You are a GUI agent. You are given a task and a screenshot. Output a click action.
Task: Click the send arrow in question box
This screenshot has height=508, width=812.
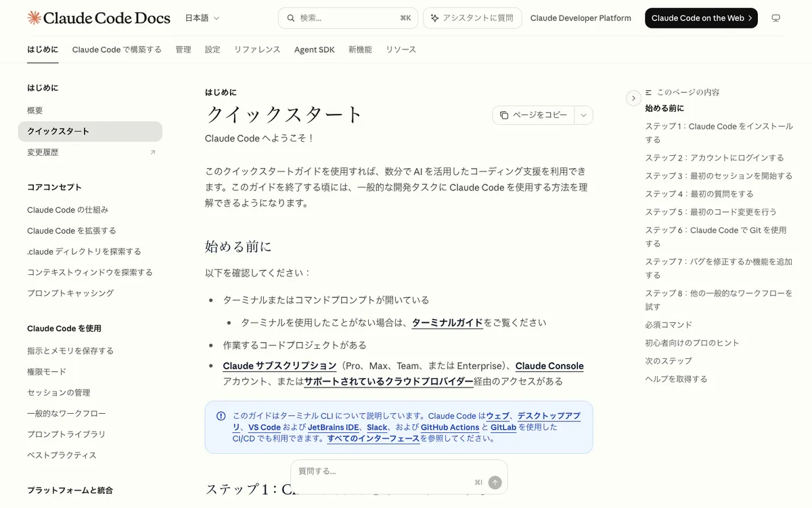click(495, 482)
